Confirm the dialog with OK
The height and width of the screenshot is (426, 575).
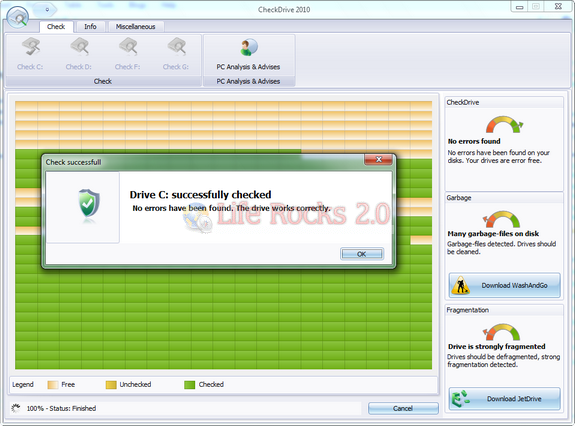(x=362, y=254)
